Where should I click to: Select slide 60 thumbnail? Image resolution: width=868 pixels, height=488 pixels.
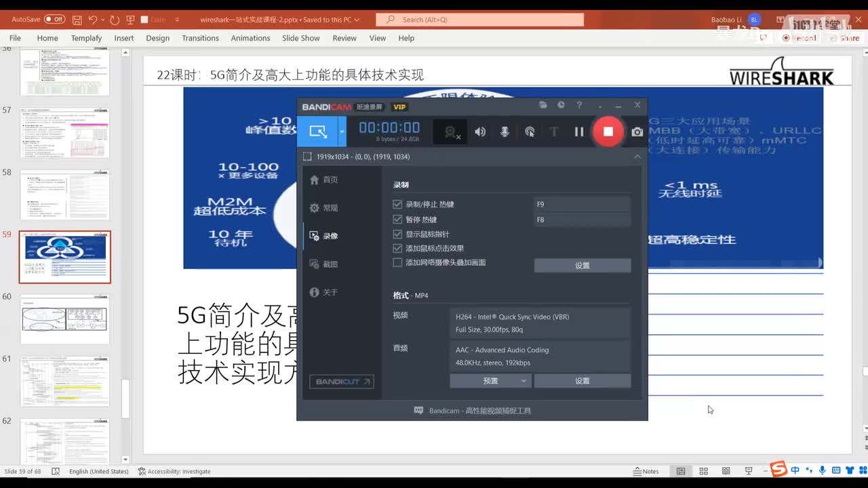coord(65,319)
